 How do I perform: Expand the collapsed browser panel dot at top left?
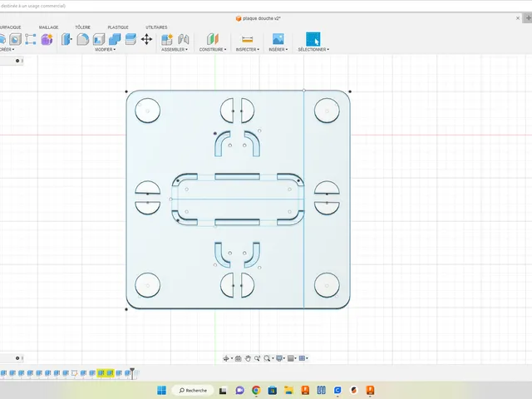pos(17,61)
